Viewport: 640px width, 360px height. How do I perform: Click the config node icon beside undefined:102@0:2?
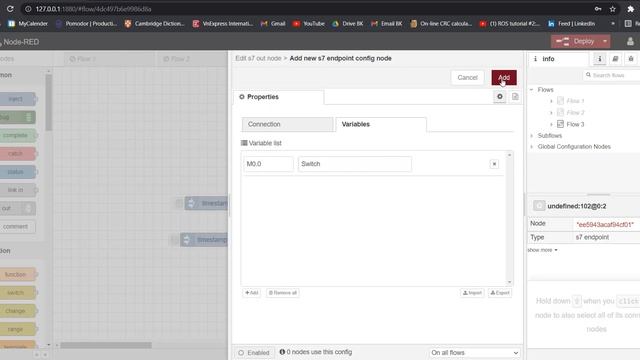click(x=539, y=206)
